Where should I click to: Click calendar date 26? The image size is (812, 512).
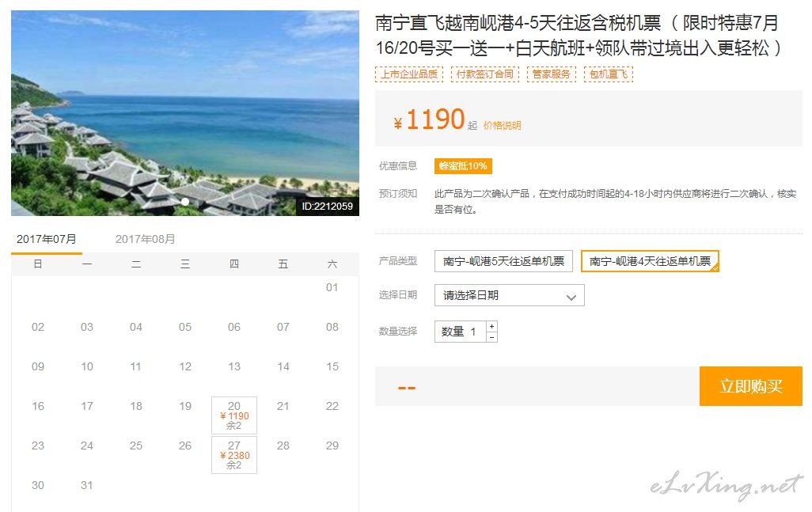(185, 446)
